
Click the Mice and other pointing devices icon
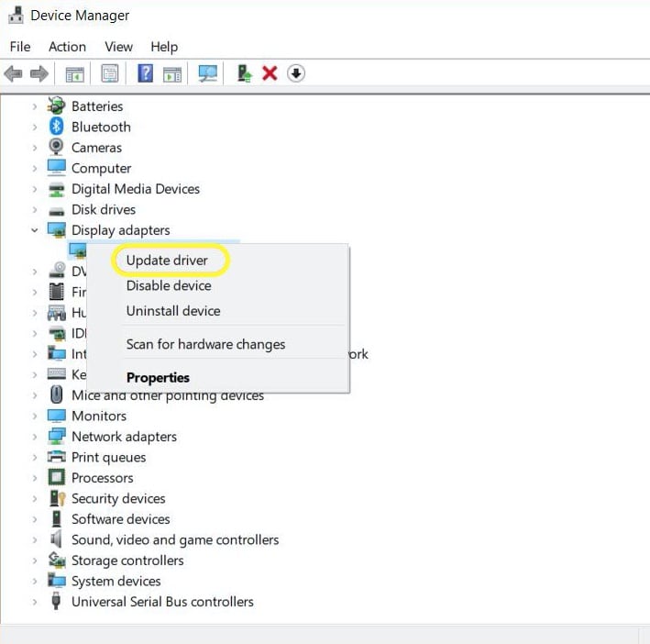(x=56, y=394)
